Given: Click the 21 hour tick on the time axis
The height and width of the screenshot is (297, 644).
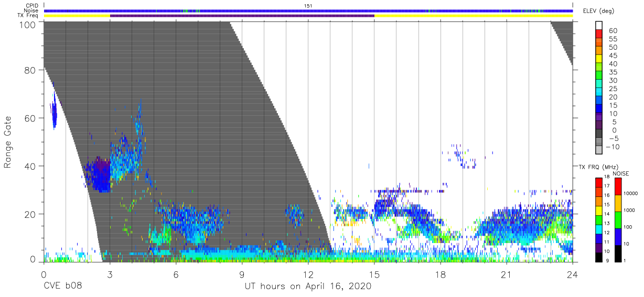Looking at the screenshot, I should pyautogui.click(x=507, y=274).
